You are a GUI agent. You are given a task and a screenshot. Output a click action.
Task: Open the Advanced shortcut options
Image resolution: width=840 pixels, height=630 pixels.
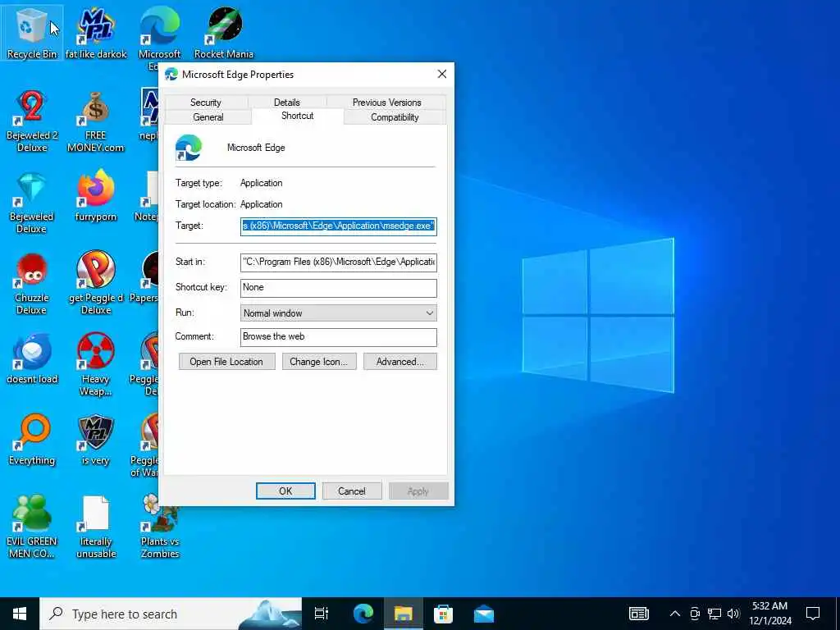pyautogui.click(x=400, y=362)
